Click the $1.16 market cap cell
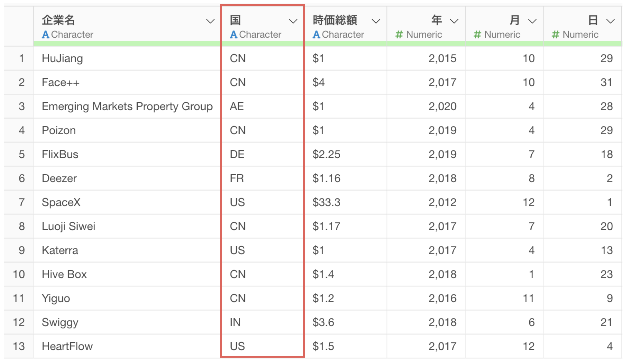The width and height of the screenshot is (641, 364). [345, 178]
